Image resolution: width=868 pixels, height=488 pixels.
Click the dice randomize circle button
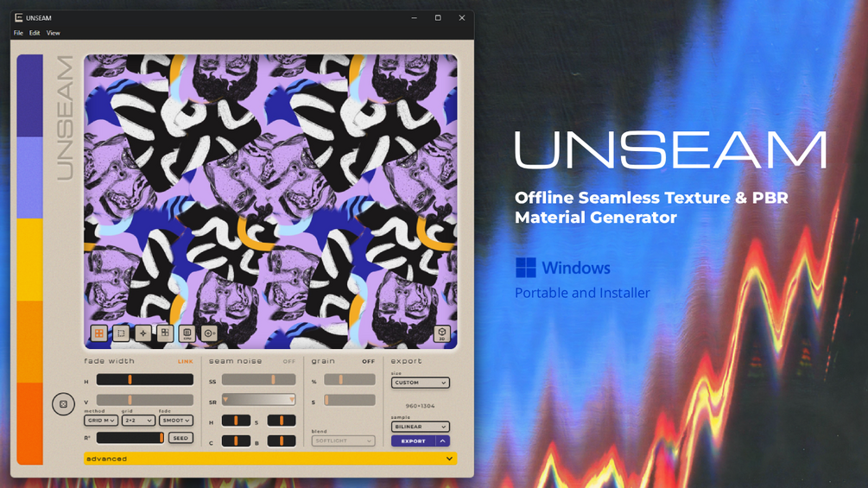[64, 404]
